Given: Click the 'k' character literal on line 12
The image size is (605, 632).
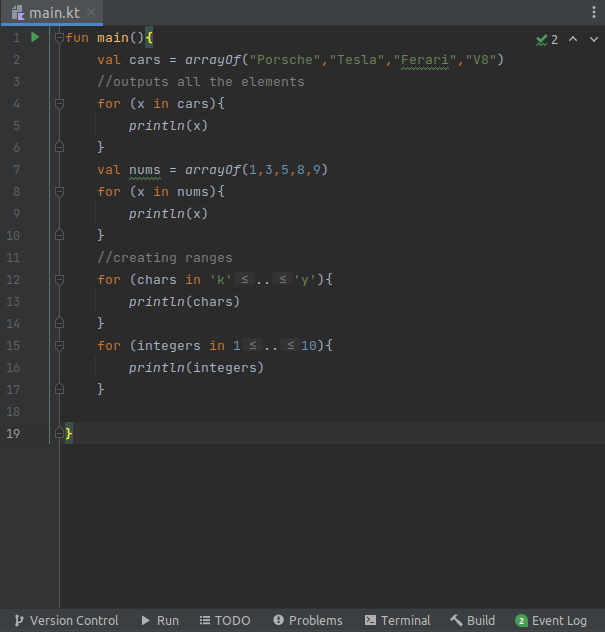Looking at the screenshot, I should click(221, 280).
